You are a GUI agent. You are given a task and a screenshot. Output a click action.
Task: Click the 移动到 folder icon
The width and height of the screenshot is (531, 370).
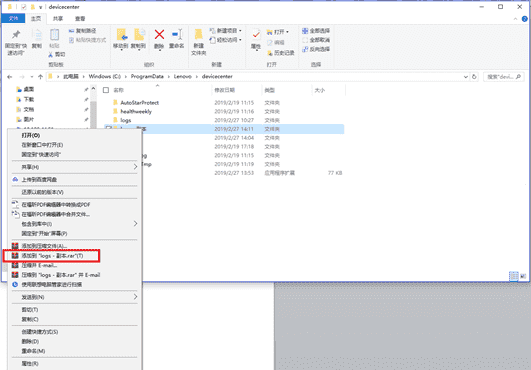pyautogui.click(x=121, y=35)
